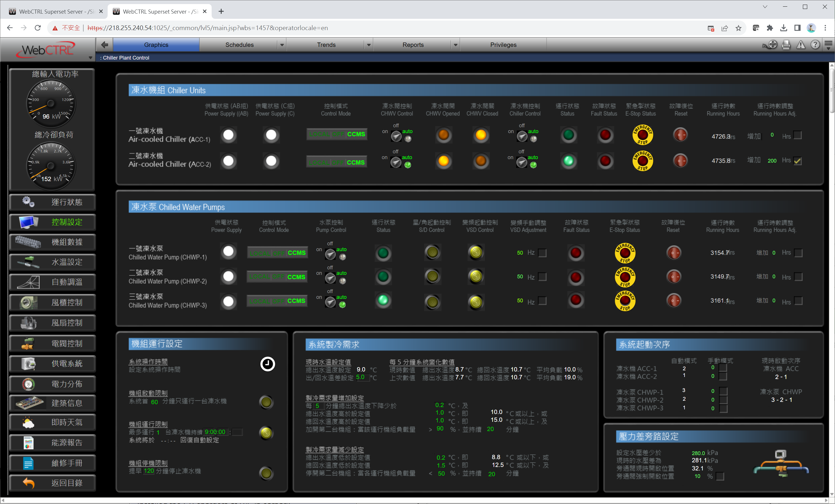Check ACC-1 manual mode sequence checkbox

pos(723,368)
